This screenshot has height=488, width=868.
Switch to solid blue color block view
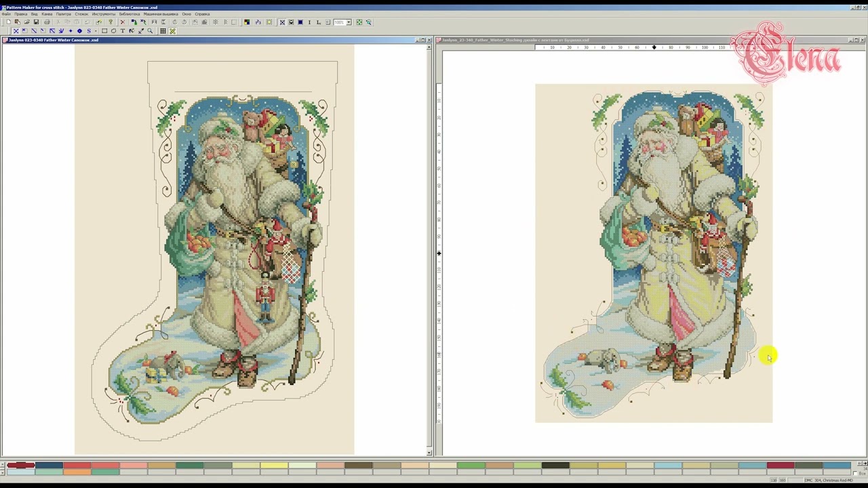[300, 22]
